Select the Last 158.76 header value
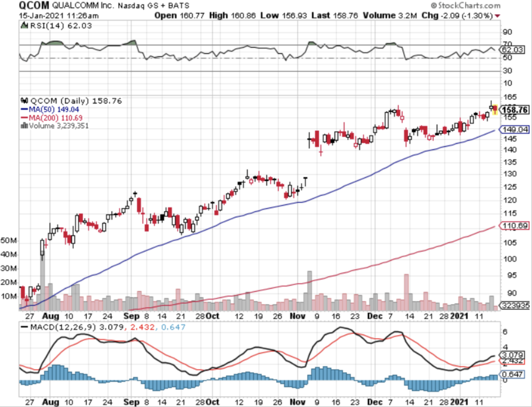The width and height of the screenshot is (532, 407). point(335,15)
